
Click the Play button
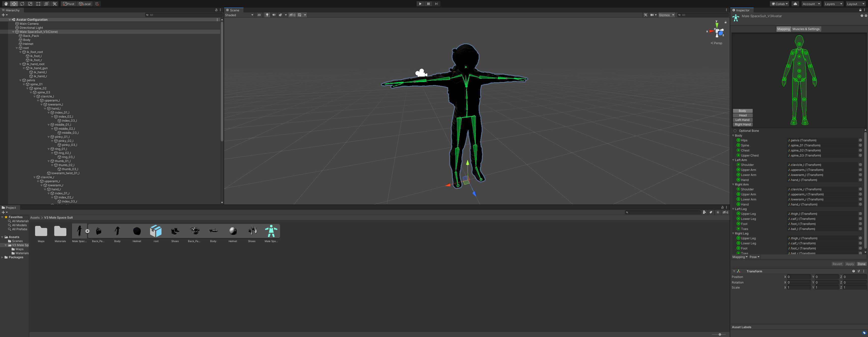tap(420, 4)
